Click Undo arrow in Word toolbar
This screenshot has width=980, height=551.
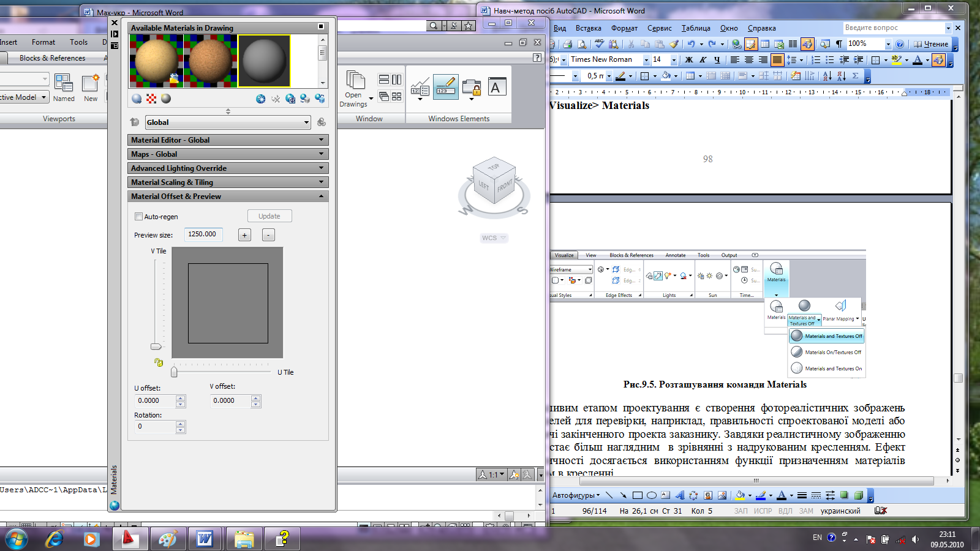pyautogui.click(x=692, y=44)
